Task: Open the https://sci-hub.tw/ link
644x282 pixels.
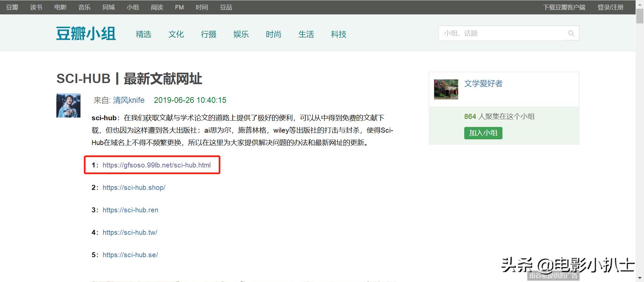Action: pyautogui.click(x=130, y=232)
